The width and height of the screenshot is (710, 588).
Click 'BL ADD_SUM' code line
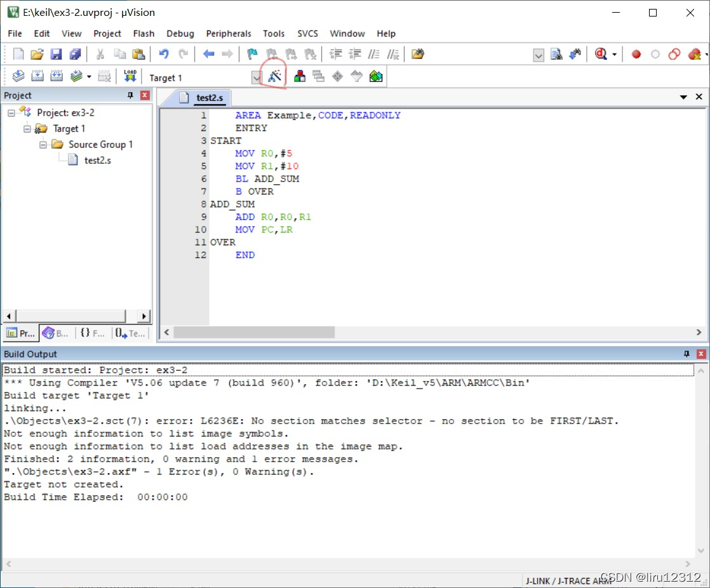tap(267, 179)
